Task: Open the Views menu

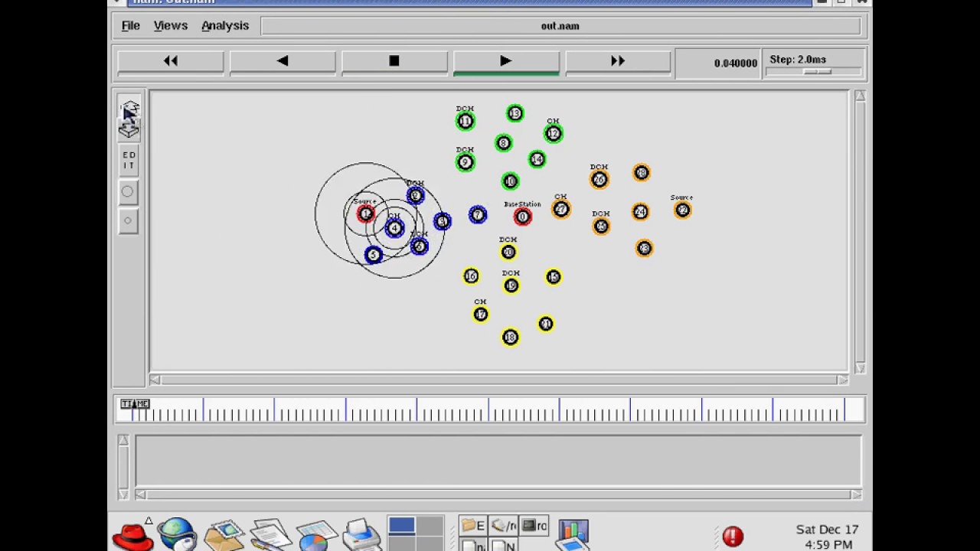Action: [170, 25]
